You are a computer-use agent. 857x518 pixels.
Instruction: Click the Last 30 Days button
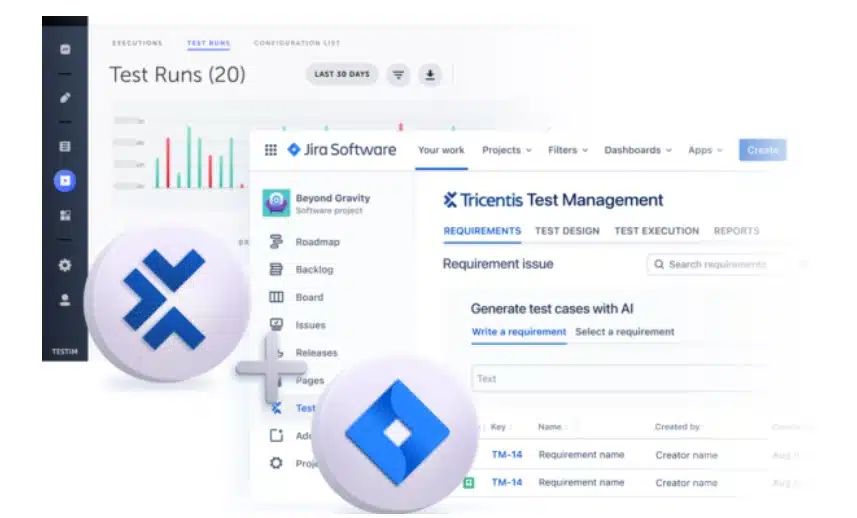341,74
